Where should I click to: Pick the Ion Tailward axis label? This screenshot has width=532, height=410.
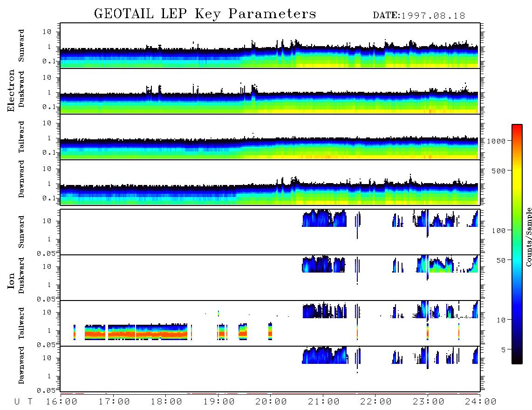tap(21, 323)
